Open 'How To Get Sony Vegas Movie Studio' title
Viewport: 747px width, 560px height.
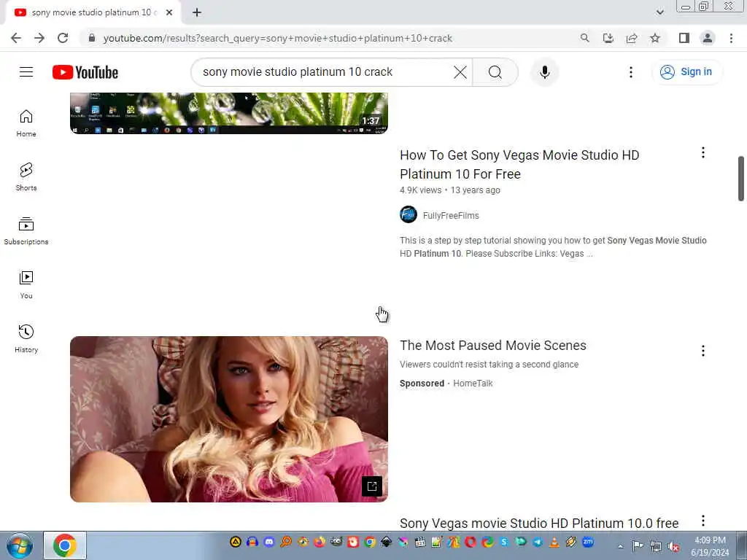click(519, 164)
